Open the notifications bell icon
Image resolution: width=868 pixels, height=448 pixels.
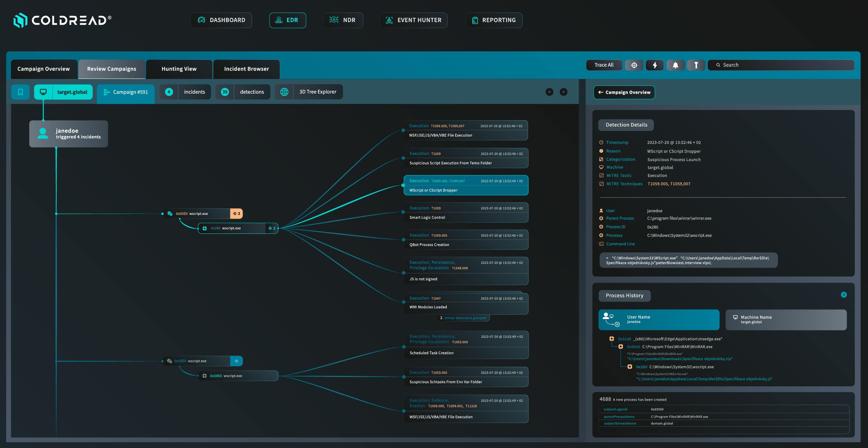pyautogui.click(x=675, y=65)
